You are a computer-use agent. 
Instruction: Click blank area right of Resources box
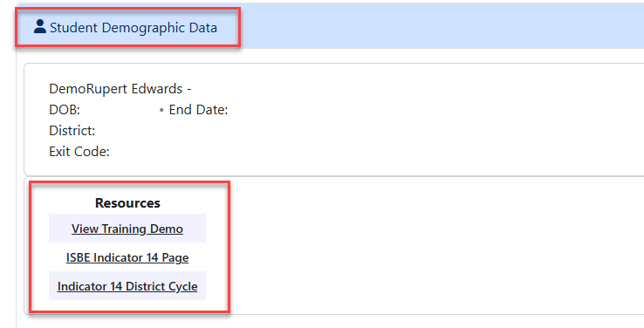click(435, 246)
